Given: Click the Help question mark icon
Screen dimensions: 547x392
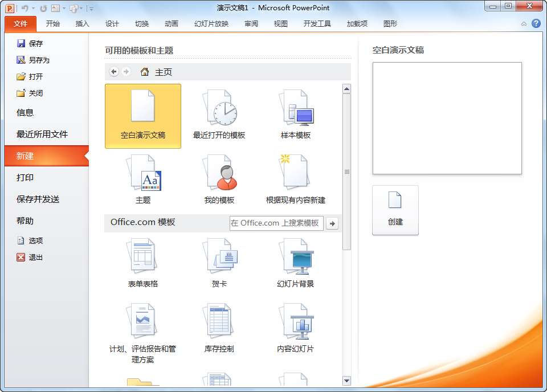Looking at the screenshot, I should (536, 23).
